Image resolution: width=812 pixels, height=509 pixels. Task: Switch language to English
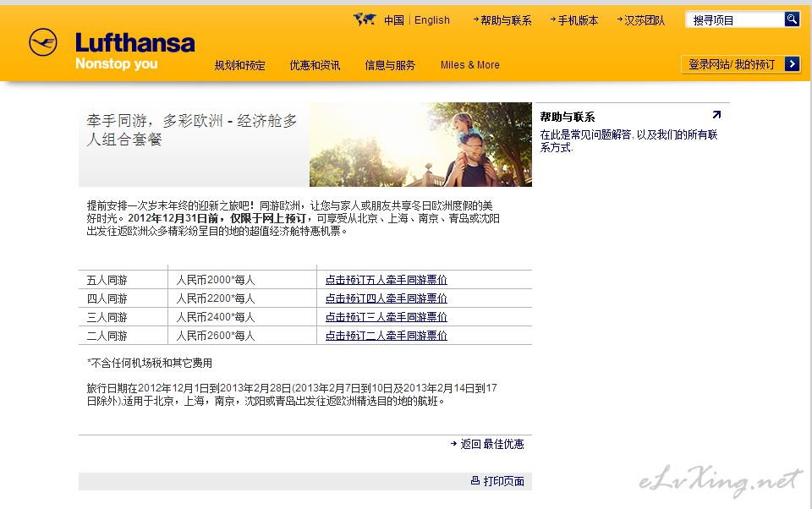(x=432, y=20)
